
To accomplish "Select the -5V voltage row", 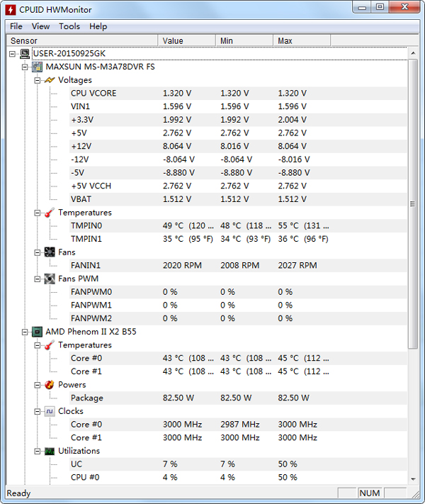I will point(239,172).
